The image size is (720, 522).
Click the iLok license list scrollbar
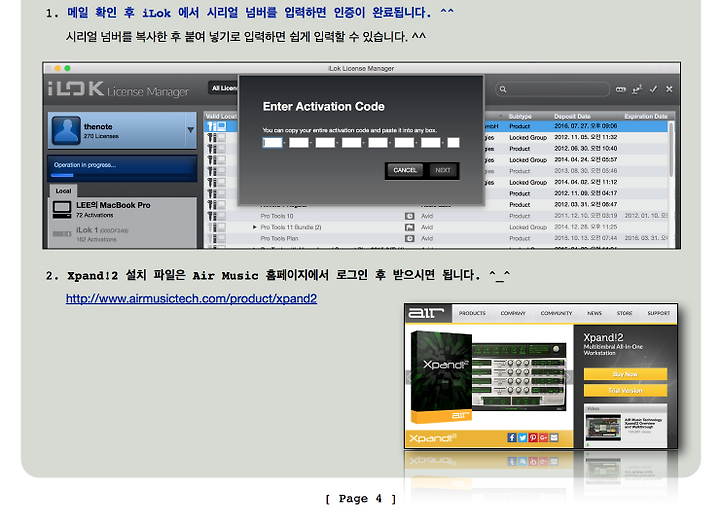(671, 149)
